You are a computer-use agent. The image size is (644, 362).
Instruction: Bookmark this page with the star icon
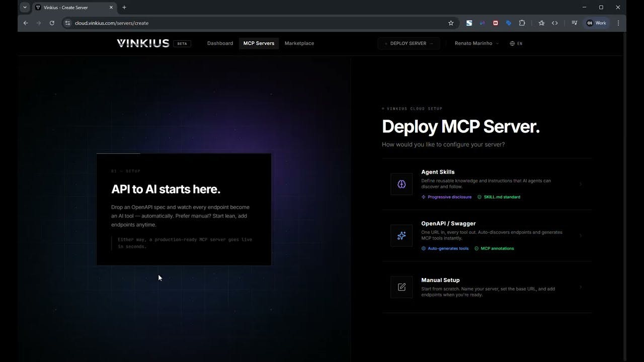pos(451,23)
